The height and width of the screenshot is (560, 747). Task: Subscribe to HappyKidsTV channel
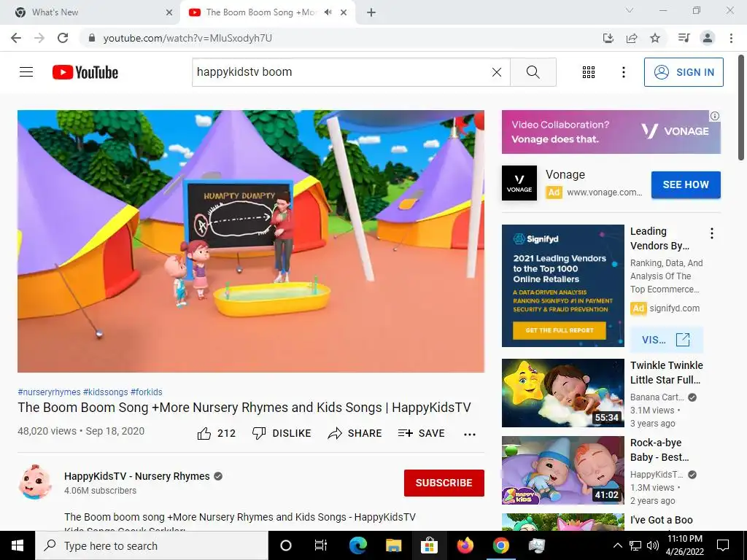444,483
